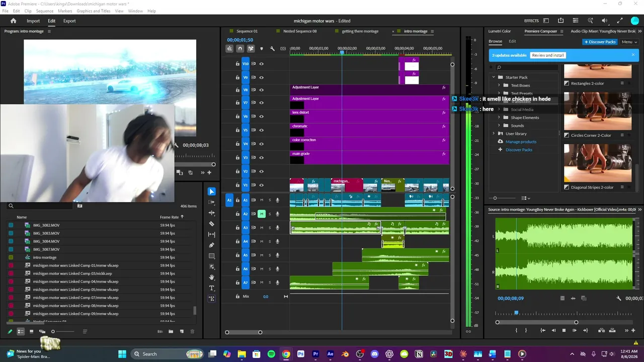This screenshot has width=644, height=362.
Task: Expand the Sounds folder
Action: tap(499, 126)
